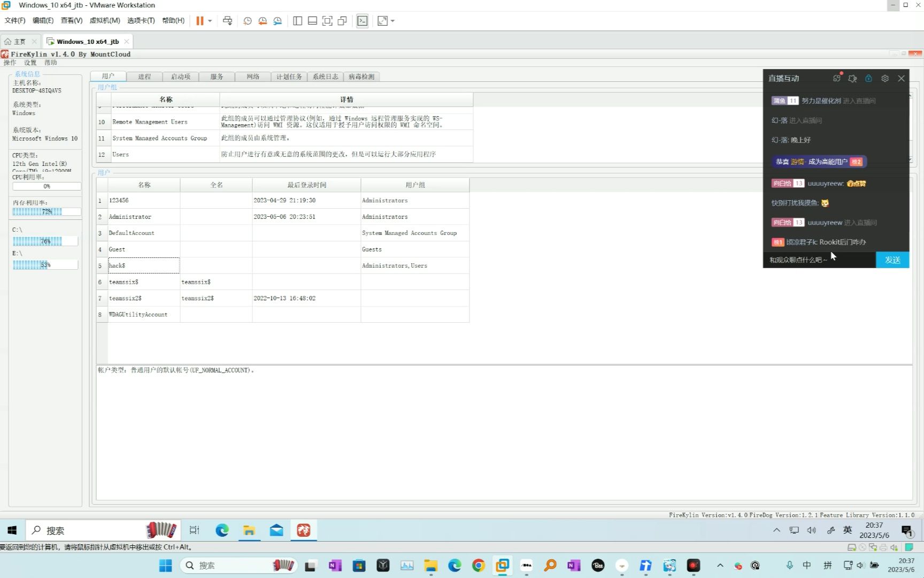
Task: Open FireKylin 操作 menu
Action: 10,63
